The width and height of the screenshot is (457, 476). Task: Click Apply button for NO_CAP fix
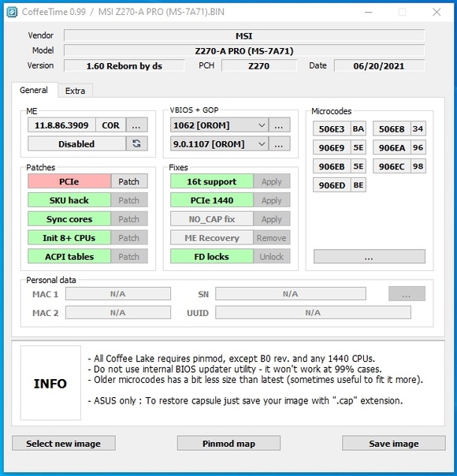272,219
